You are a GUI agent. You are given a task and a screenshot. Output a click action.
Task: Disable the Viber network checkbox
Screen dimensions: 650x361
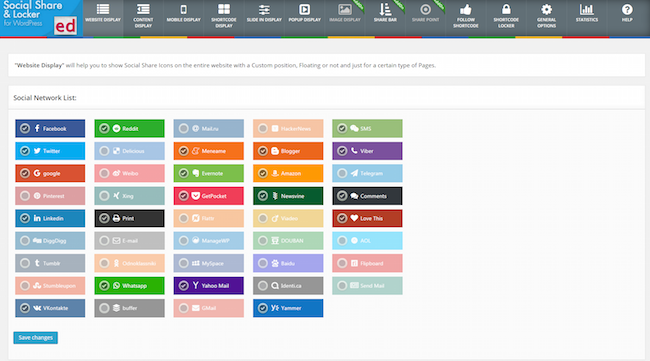pos(342,151)
